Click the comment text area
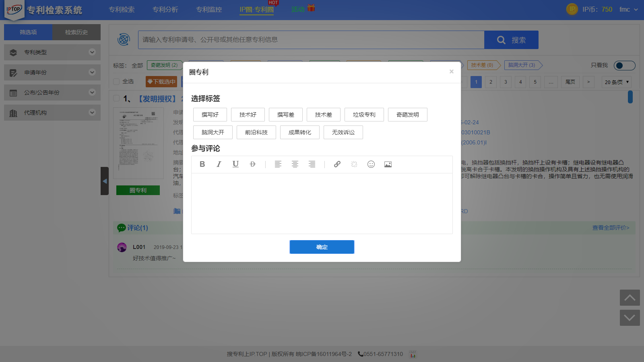This screenshot has width=644, height=362. pos(322,203)
